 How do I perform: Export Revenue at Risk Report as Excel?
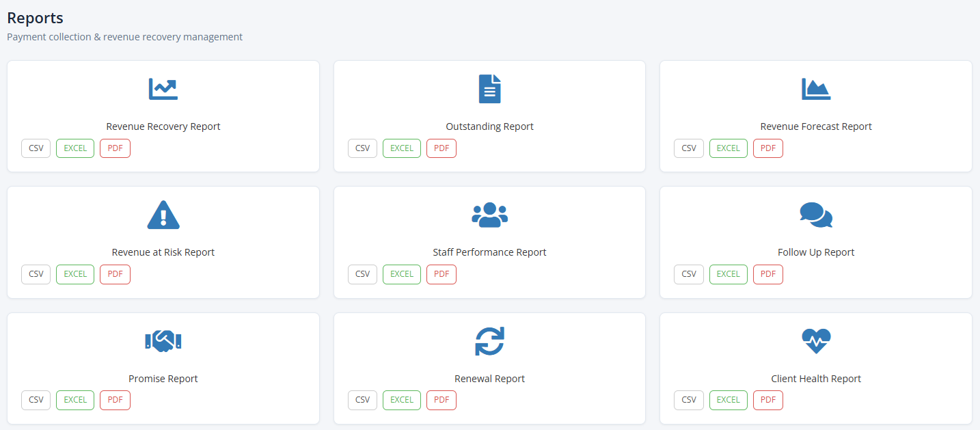pyautogui.click(x=75, y=274)
